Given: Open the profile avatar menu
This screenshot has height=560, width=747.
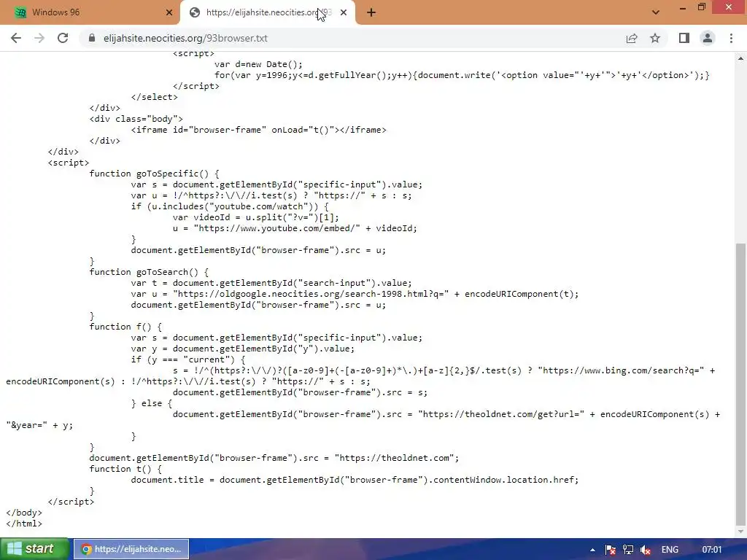Looking at the screenshot, I should pos(708,38).
